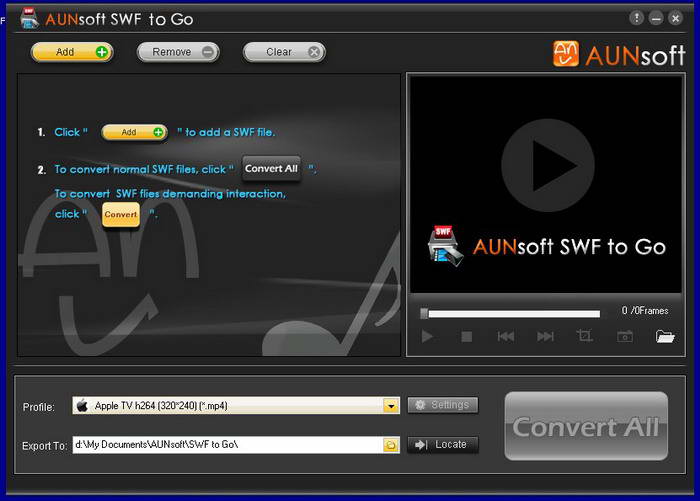The width and height of the screenshot is (700, 501).
Task: Click the X icon on Clear button
Action: pos(314,52)
